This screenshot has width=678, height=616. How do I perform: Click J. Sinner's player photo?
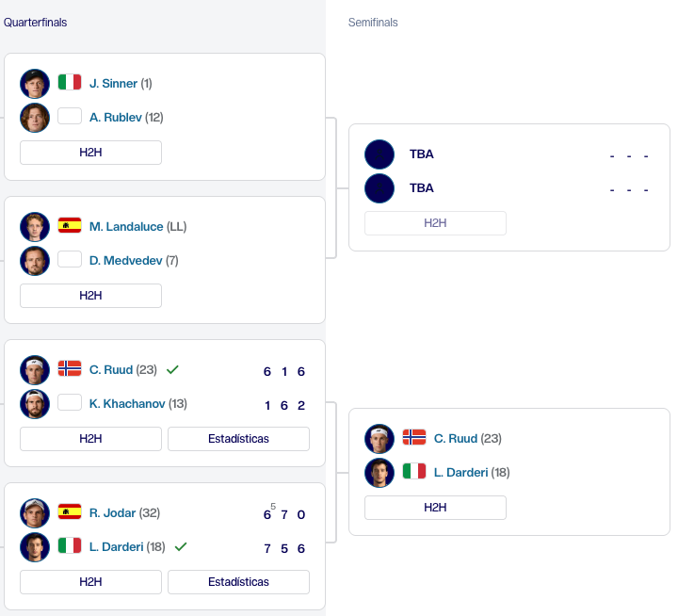coord(35,84)
